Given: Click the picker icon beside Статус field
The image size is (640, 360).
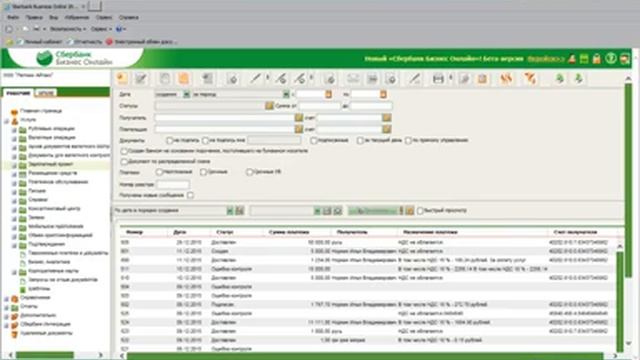Looking at the screenshot, I should tap(269, 106).
